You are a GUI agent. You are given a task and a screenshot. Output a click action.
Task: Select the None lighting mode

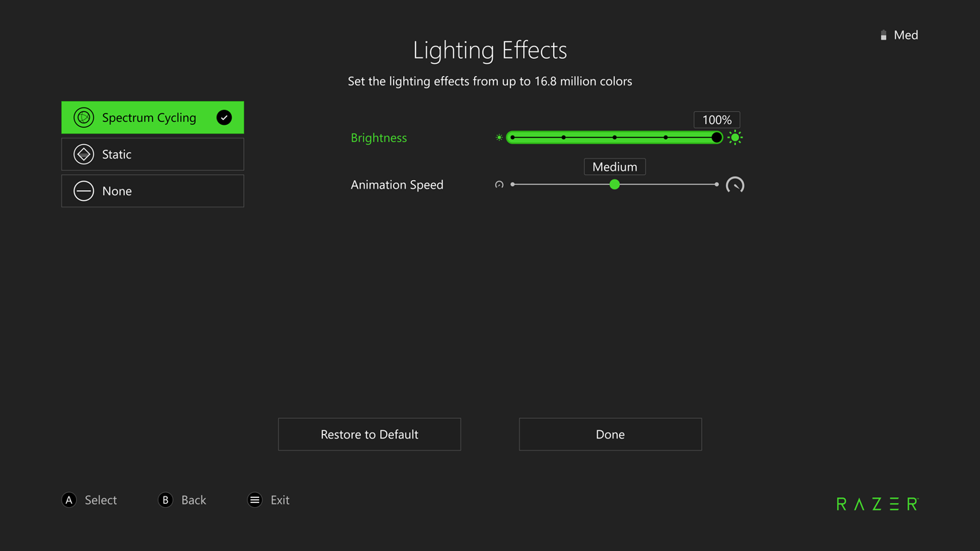click(x=152, y=191)
